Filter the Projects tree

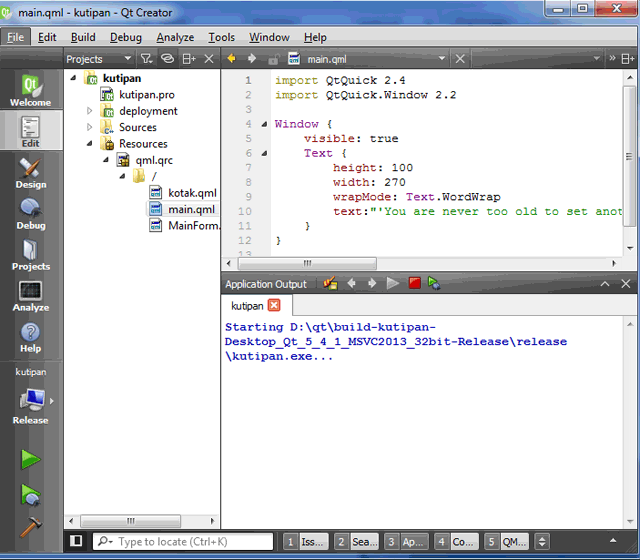pos(146,59)
